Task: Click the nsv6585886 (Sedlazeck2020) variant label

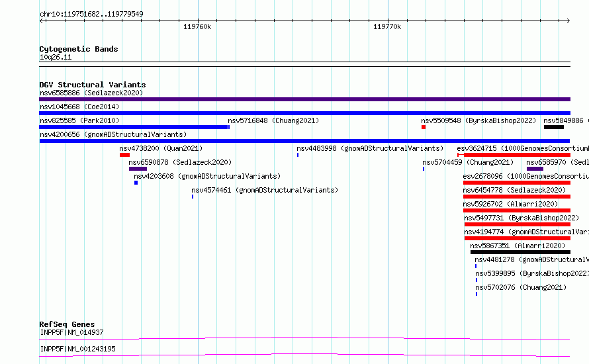Action: [91, 93]
